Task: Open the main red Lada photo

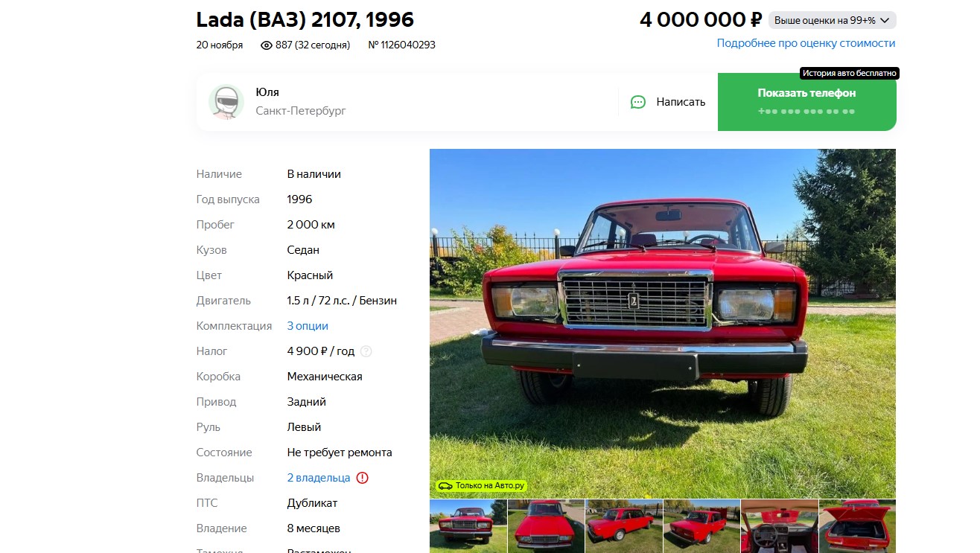Action: pos(663,323)
